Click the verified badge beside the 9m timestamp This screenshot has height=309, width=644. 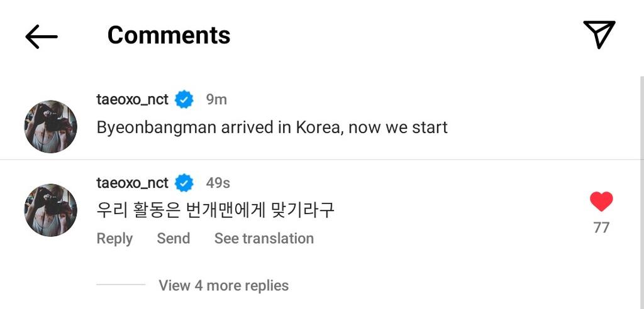(x=184, y=99)
